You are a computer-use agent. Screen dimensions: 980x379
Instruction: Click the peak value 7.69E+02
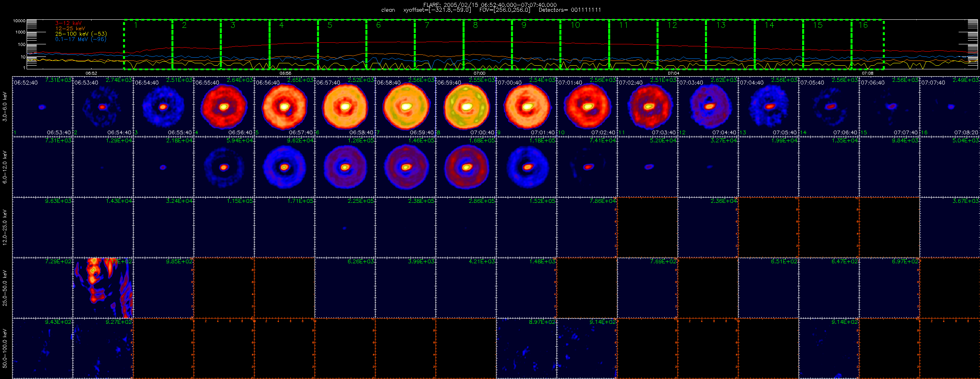coord(663,261)
